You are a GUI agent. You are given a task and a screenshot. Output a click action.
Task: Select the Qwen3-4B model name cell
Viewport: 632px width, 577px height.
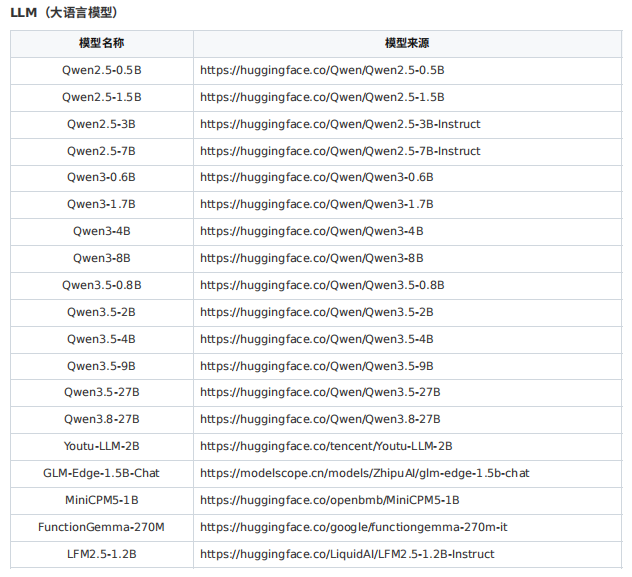point(102,232)
